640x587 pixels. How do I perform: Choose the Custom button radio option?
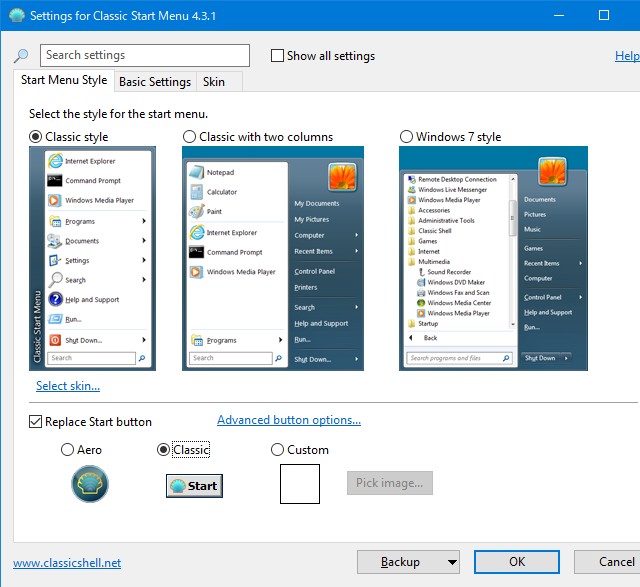(x=278, y=450)
